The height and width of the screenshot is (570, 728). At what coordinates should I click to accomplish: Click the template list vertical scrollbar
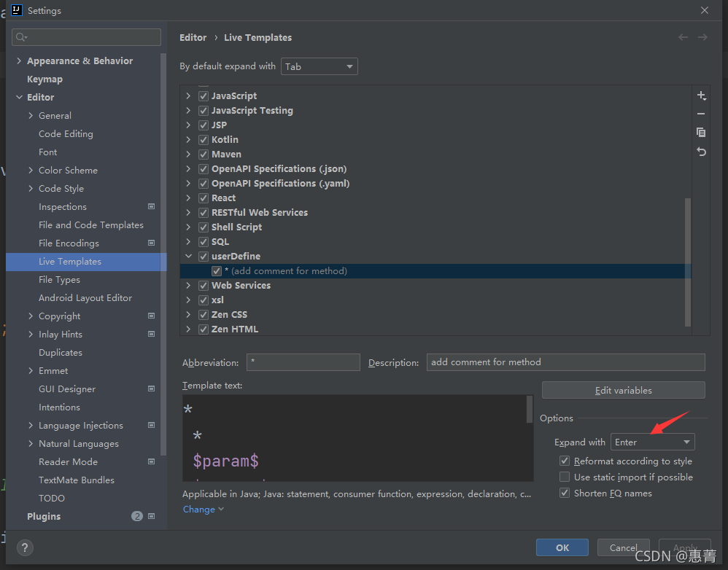[688, 262]
